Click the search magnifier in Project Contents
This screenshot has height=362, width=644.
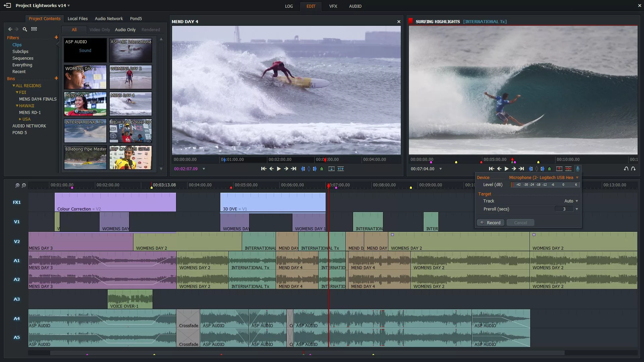pos(25,29)
